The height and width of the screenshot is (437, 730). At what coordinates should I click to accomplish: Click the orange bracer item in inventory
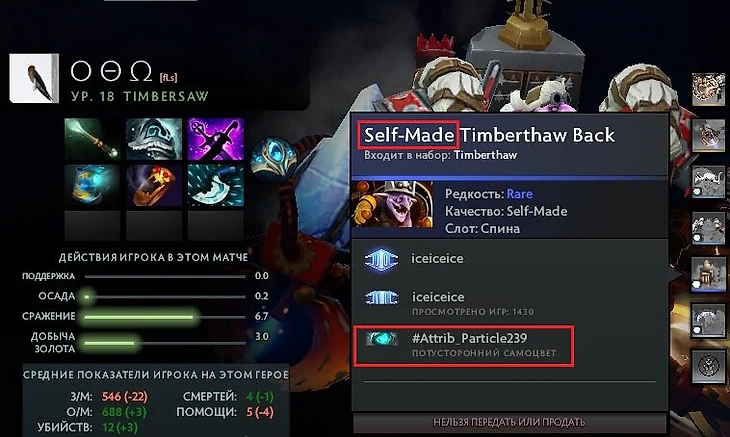pyautogui.click(x=154, y=185)
